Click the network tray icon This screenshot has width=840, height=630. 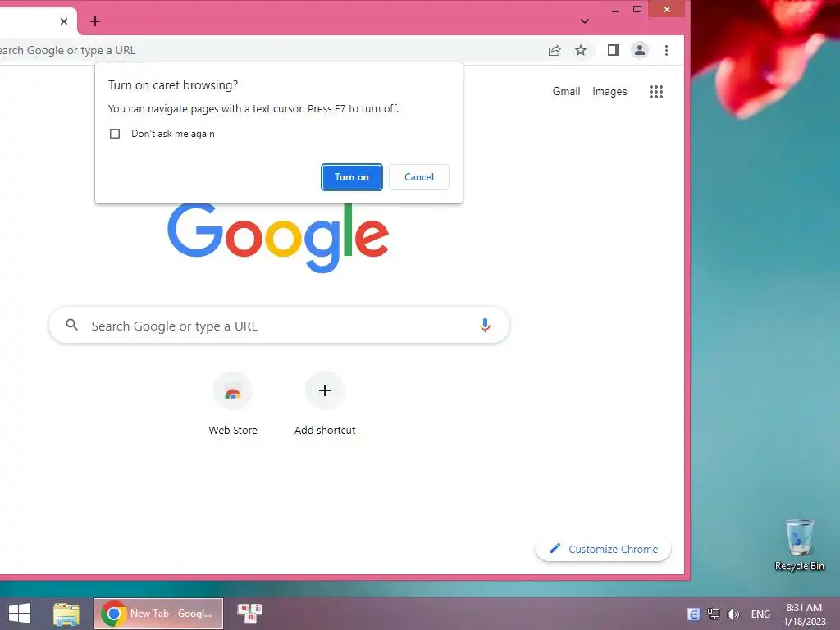(714, 614)
